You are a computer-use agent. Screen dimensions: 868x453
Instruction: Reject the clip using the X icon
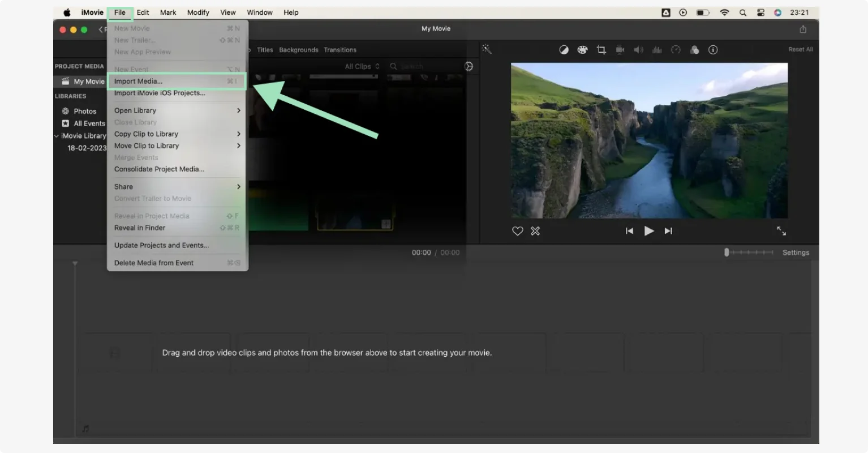tap(535, 230)
